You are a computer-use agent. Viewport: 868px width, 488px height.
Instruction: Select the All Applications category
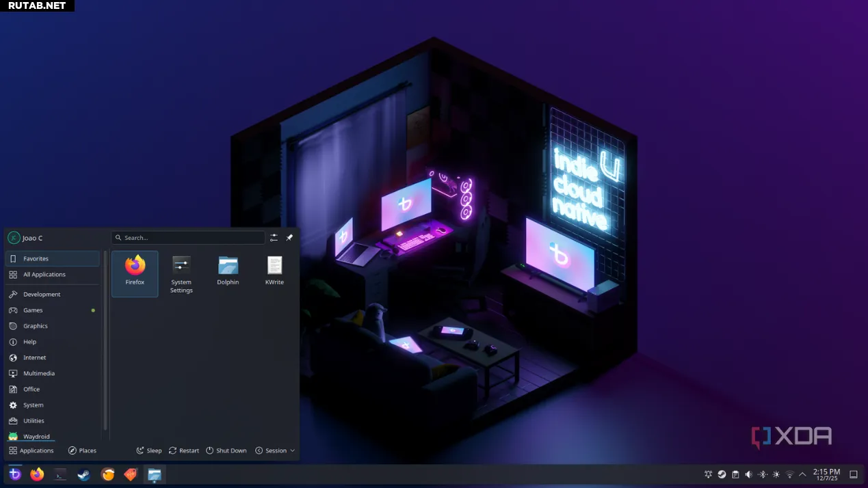[x=44, y=275]
